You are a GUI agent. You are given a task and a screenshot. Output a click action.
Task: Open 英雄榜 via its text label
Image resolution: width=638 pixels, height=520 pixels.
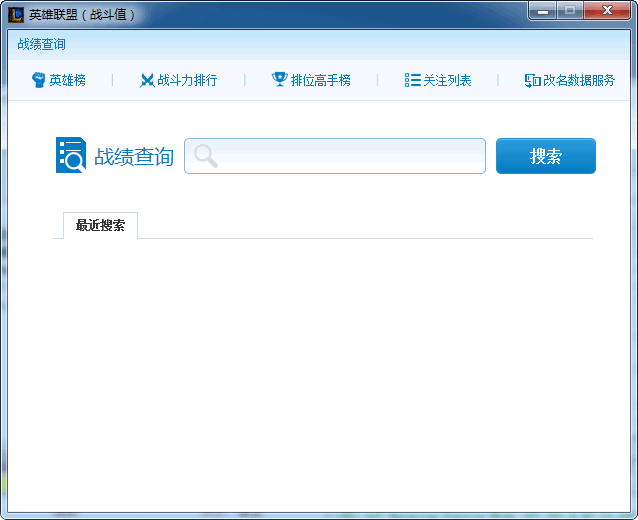[67, 80]
